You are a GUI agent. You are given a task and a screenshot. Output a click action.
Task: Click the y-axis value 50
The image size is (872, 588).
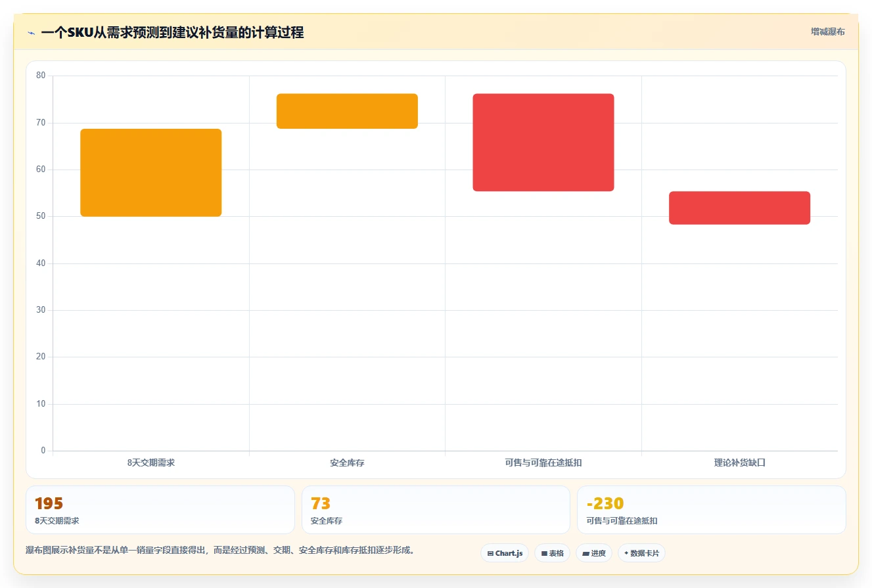[x=41, y=216]
